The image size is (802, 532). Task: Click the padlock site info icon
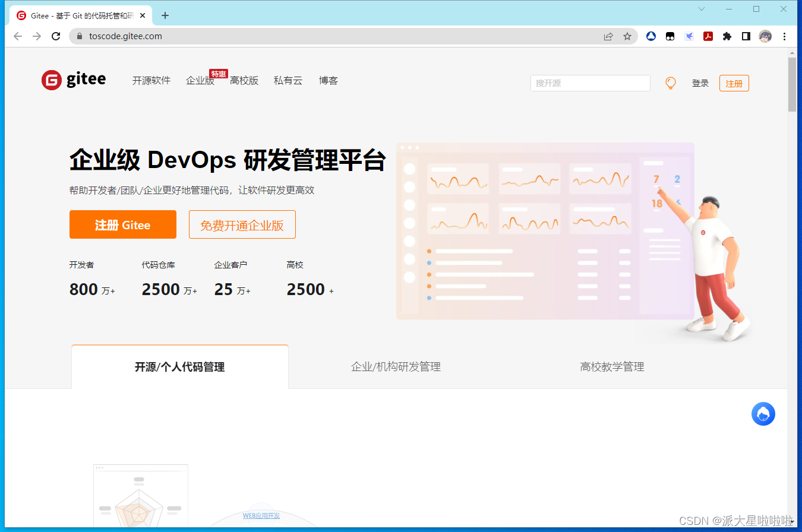point(80,36)
